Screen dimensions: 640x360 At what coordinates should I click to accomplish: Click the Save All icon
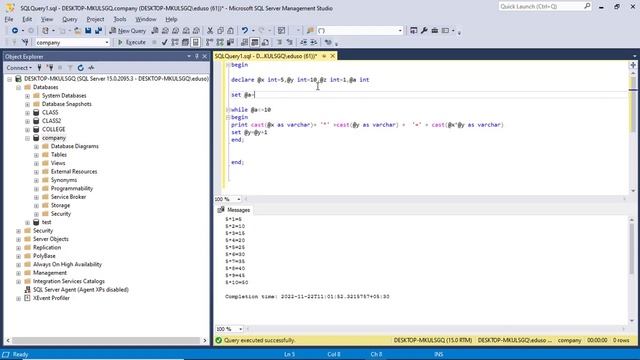click(x=98, y=31)
